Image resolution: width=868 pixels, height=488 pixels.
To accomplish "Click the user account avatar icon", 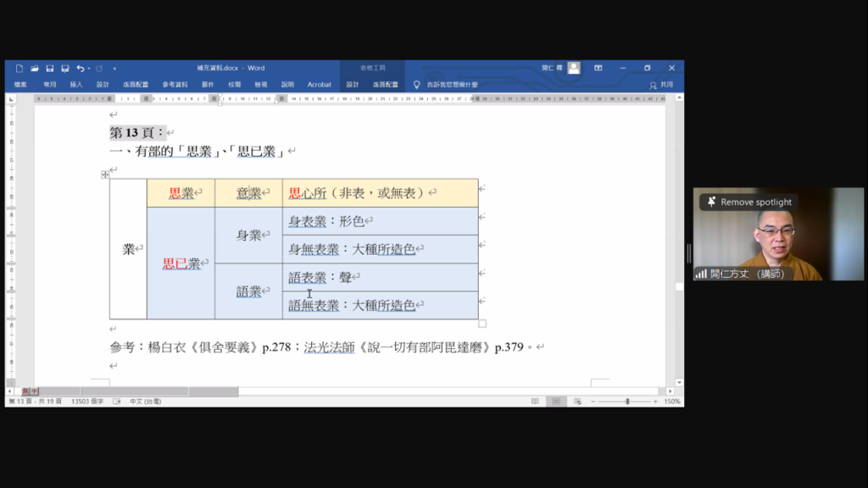I will (x=574, y=68).
